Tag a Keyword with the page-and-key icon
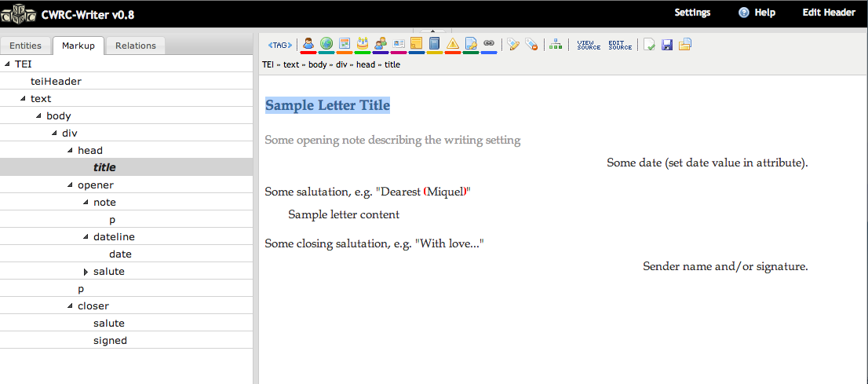The height and width of the screenshot is (384, 868). (x=471, y=44)
